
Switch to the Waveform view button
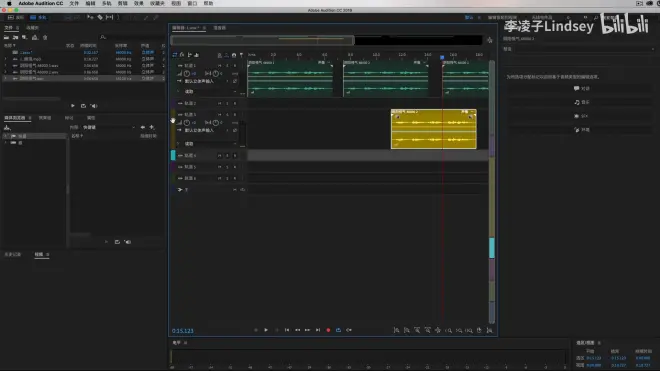pyautogui.click(x=16, y=17)
